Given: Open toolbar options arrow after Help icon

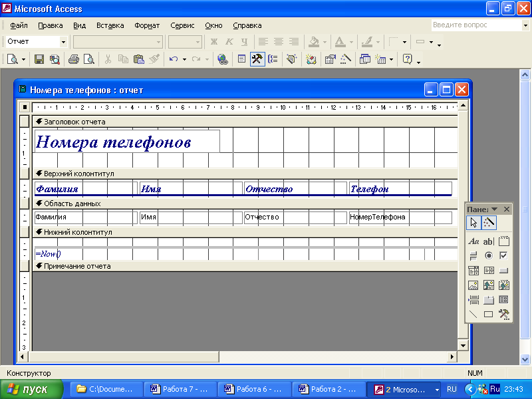Looking at the screenshot, I should (x=418, y=62).
